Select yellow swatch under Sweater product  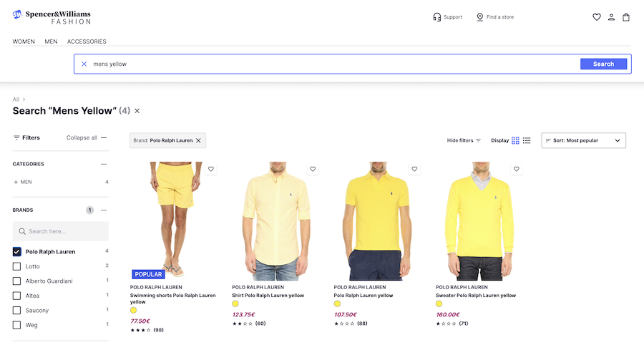coord(439,304)
